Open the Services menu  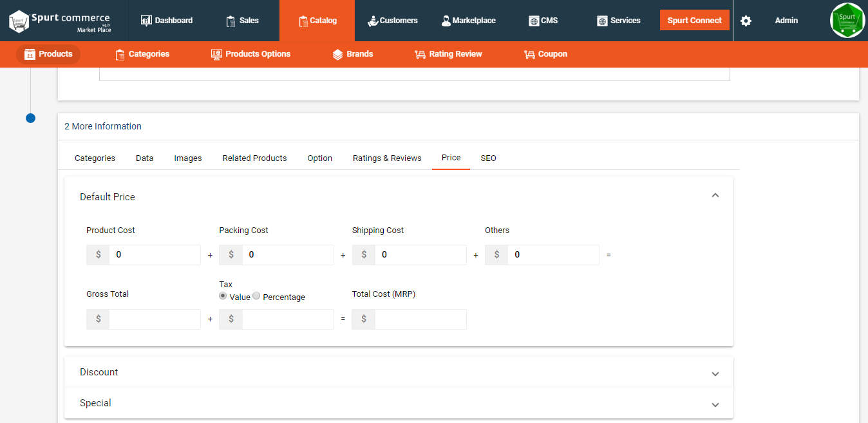619,21
